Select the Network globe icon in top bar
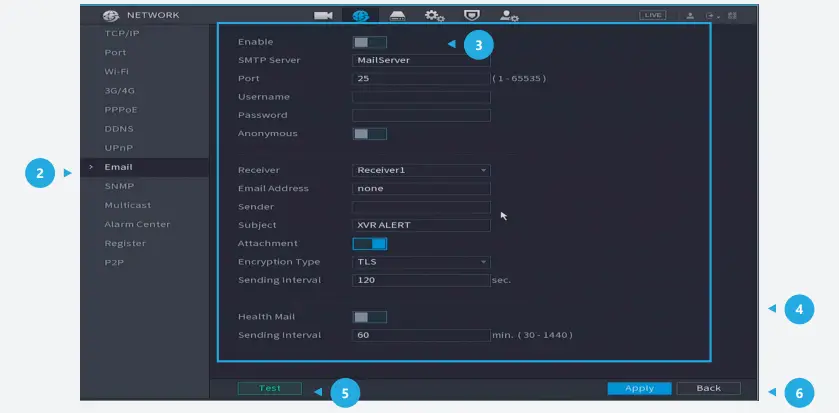 [361, 16]
